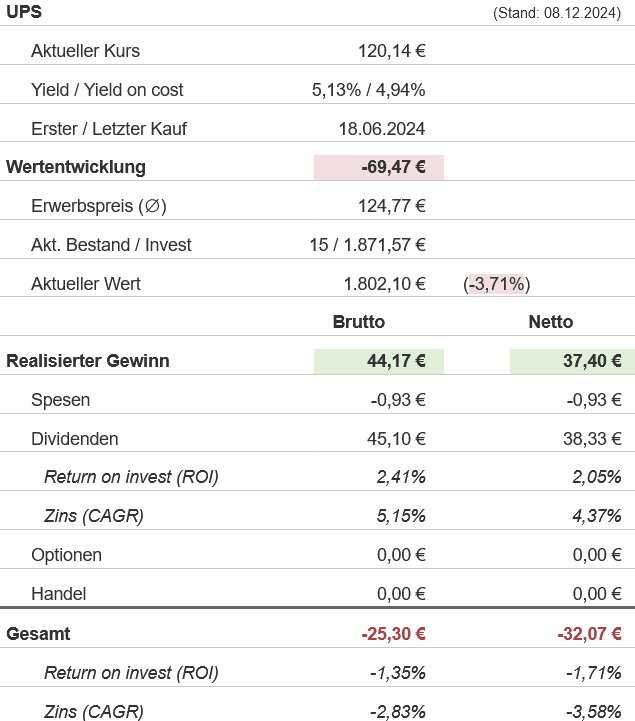Screen dimensions: 635x721
Task: Click the highlighted -3,71% percentage
Action: coord(497,284)
